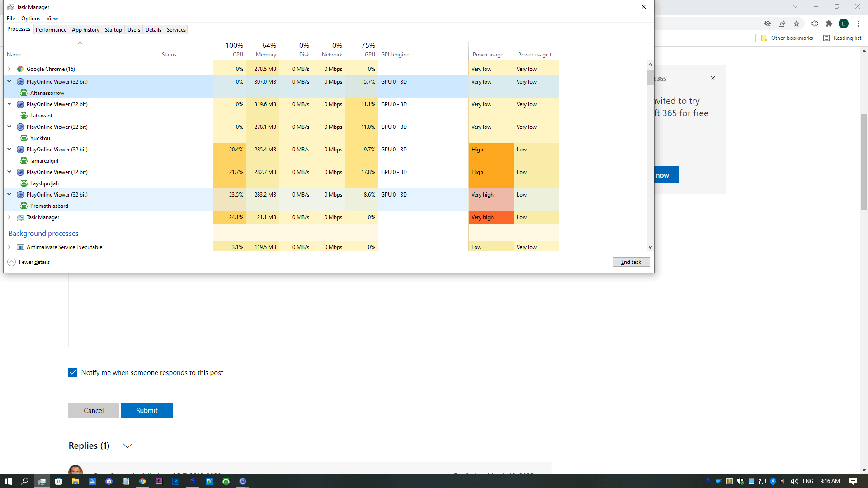Click the share page icon in the address bar
This screenshot has height=488, width=868.
click(782, 23)
